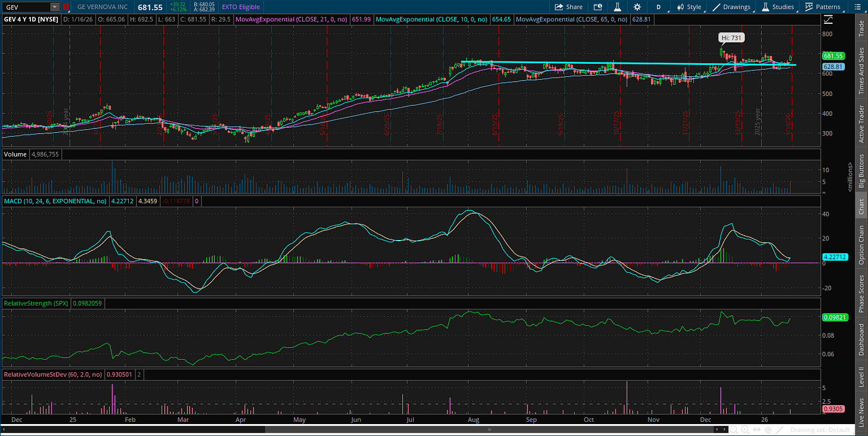Image resolution: width=868 pixels, height=436 pixels.
Task: Open the Trade side tab
Action: (x=861, y=28)
